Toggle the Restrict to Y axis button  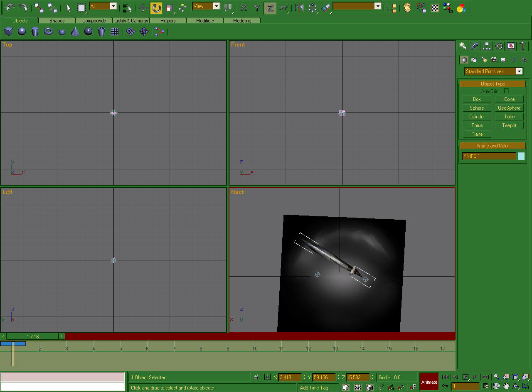(x=257, y=7)
